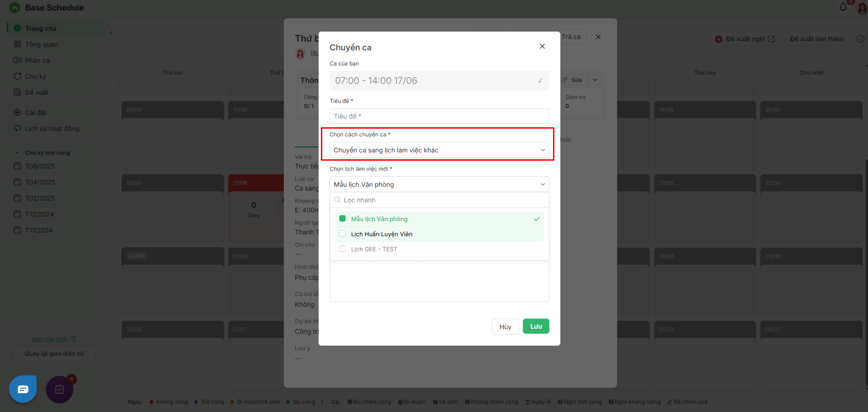The width and height of the screenshot is (868, 412).
Task: Open the Chọn cách chuyển ca dropdown
Action: (439, 150)
